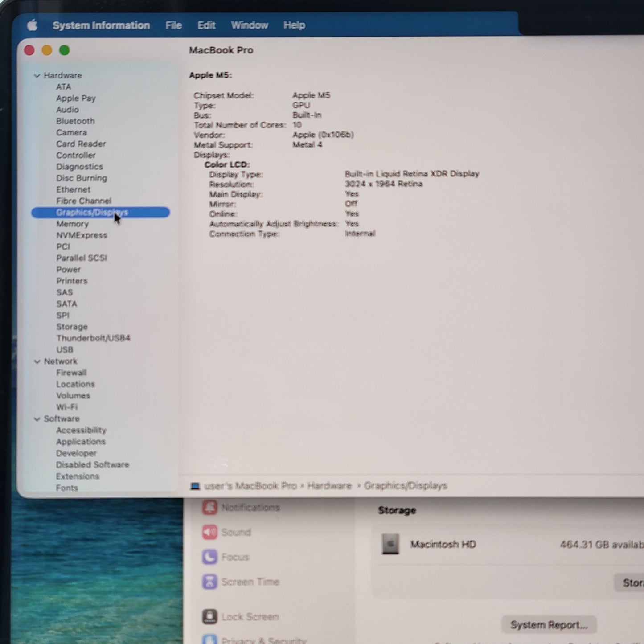Select Developer under Software
The width and height of the screenshot is (644, 644).
[x=76, y=453]
